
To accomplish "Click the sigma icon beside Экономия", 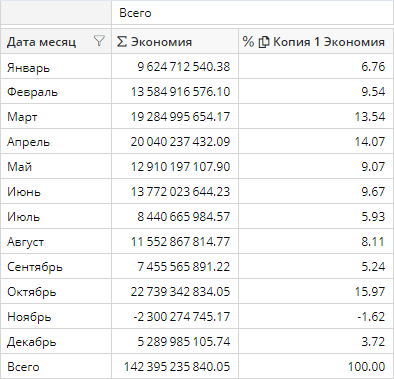I will (x=122, y=42).
